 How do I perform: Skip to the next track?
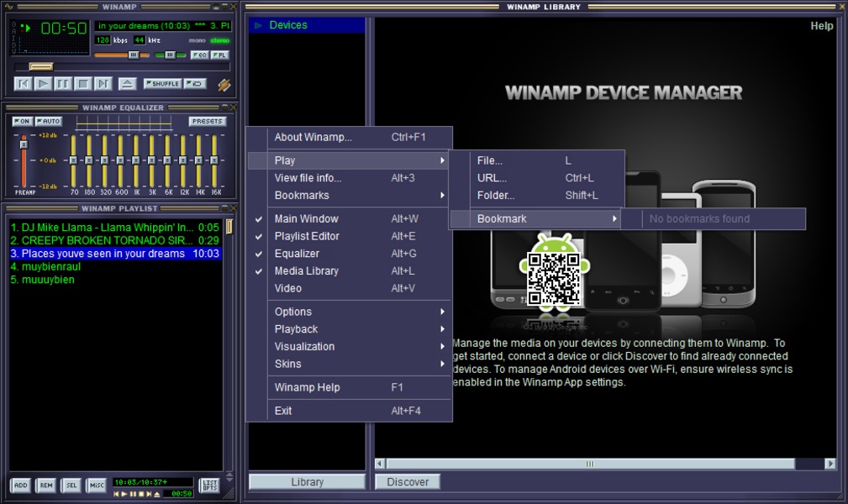(103, 83)
